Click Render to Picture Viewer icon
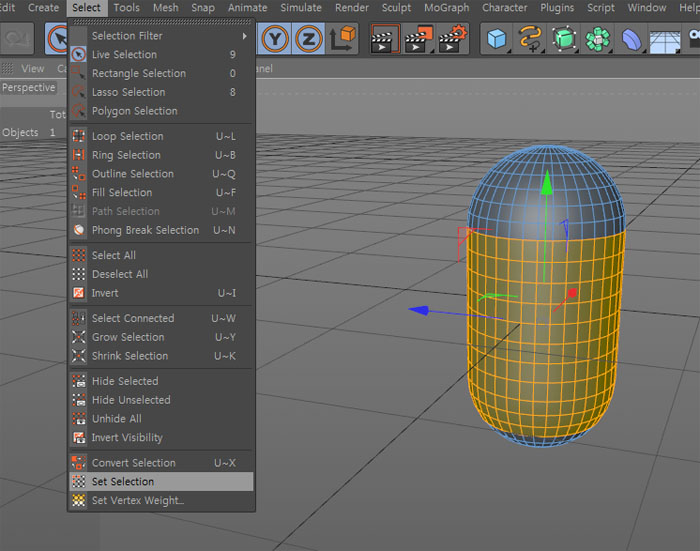700x551 pixels. click(418, 39)
